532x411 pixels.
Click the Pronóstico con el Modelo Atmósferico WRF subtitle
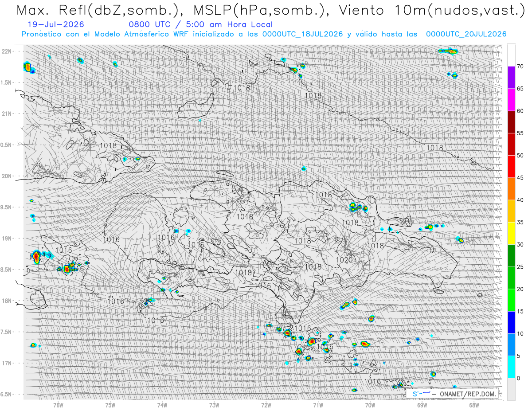pos(264,34)
